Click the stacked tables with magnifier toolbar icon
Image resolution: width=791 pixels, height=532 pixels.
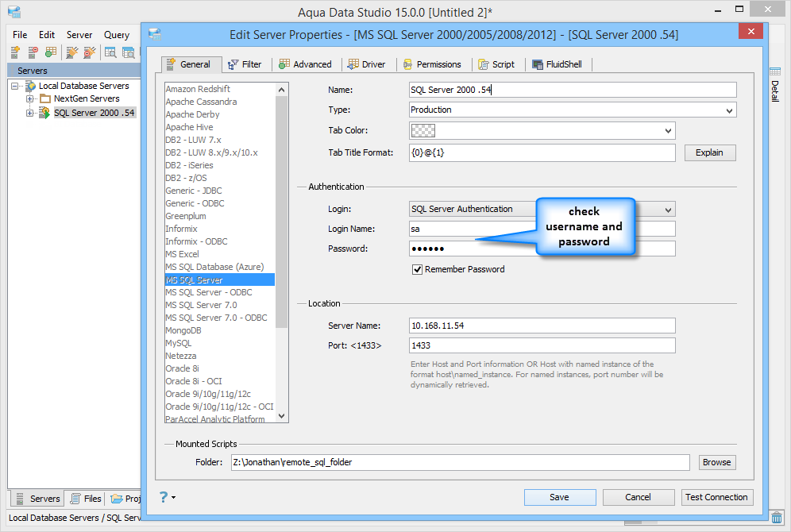tap(129, 52)
